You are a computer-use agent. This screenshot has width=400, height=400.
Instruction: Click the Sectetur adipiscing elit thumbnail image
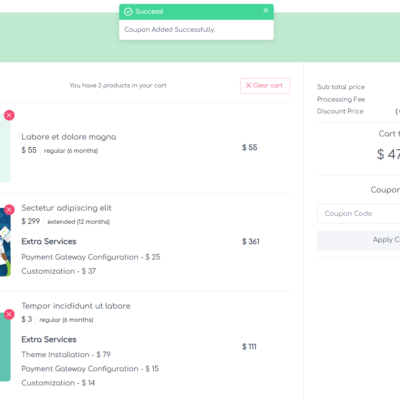tap(5, 242)
